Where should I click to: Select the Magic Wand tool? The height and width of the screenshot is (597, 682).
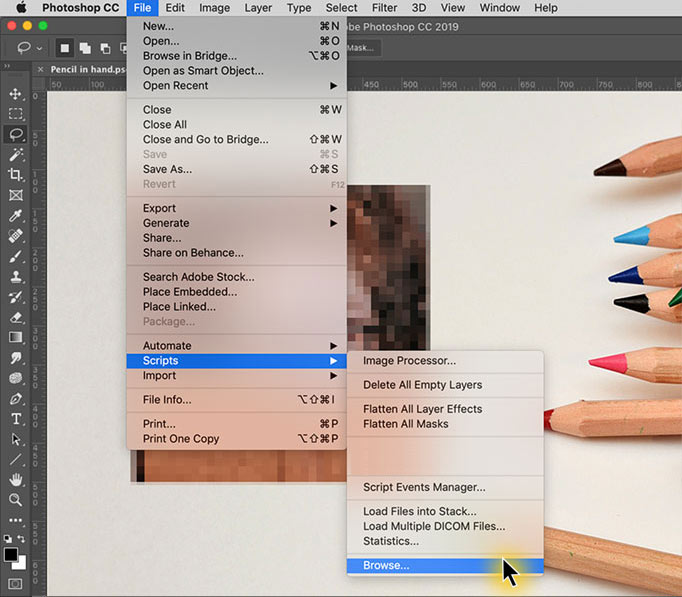tap(16, 154)
